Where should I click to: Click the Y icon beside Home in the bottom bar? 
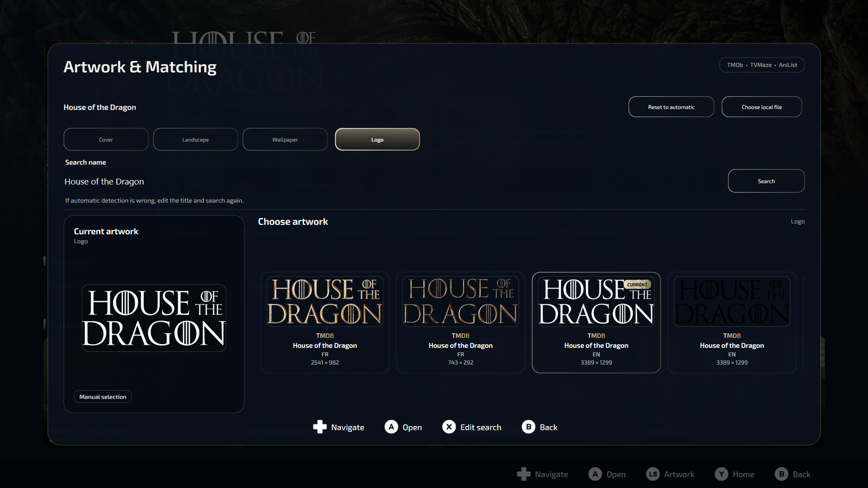pos(721,474)
